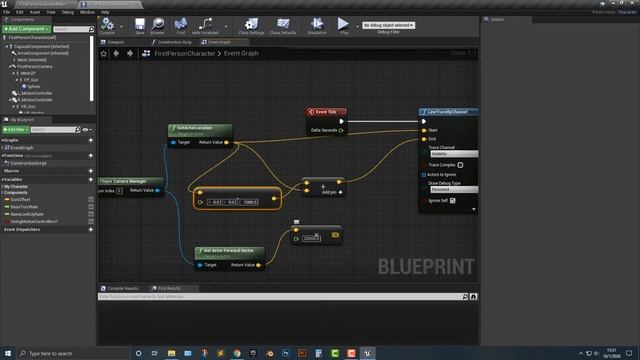Open the Trace Channel dropdown
This screenshot has width=640, height=360.
454,154
